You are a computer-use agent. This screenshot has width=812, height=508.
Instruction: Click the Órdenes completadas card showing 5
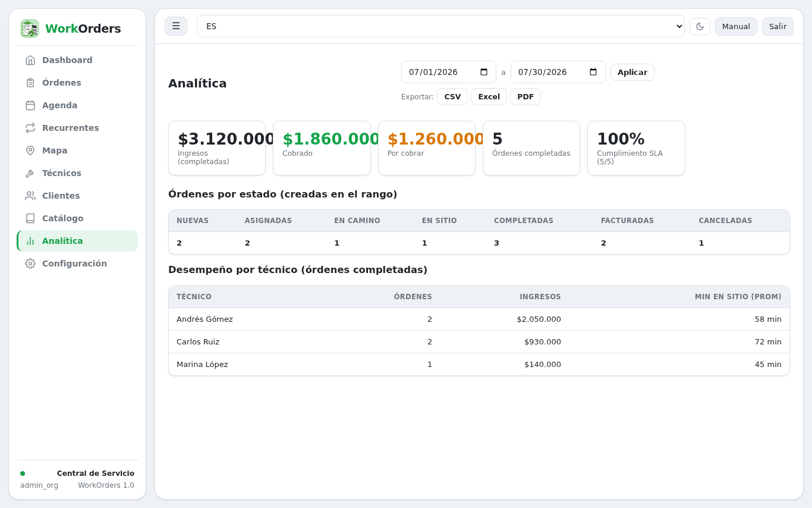tap(531, 148)
